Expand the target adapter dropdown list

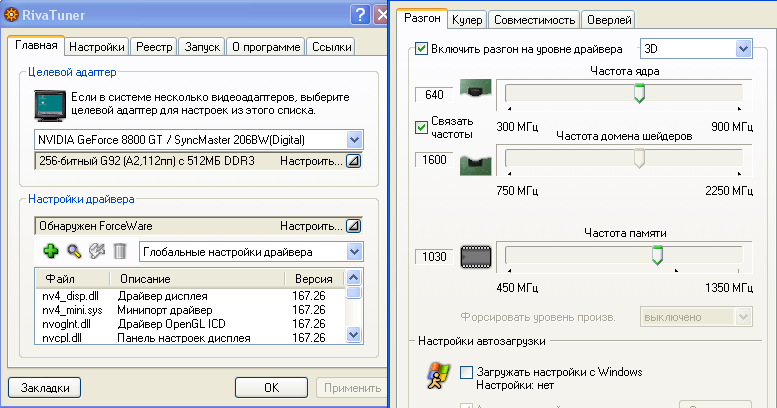[x=354, y=140]
